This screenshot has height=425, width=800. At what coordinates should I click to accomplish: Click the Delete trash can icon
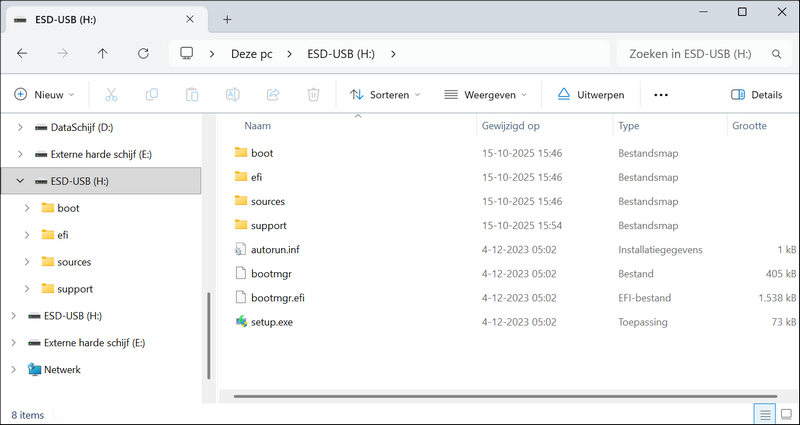tap(313, 95)
